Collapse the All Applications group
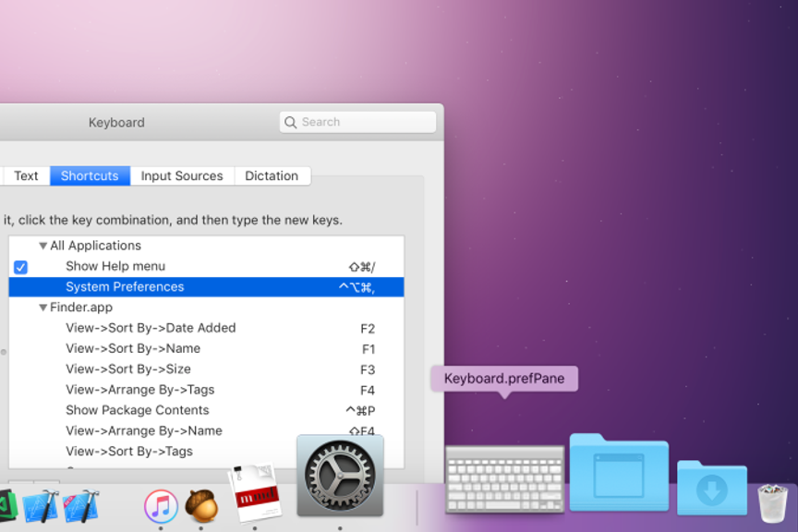Image resolution: width=798 pixels, height=532 pixels. click(x=43, y=246)
